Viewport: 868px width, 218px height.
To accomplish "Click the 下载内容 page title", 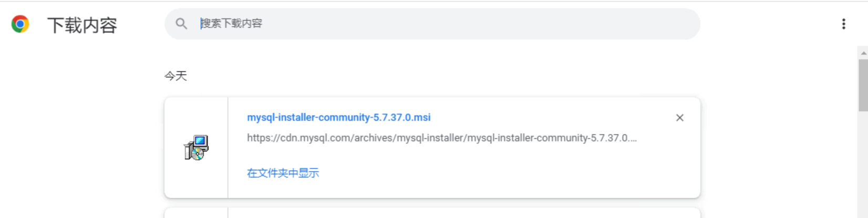I will click(82, 25).
